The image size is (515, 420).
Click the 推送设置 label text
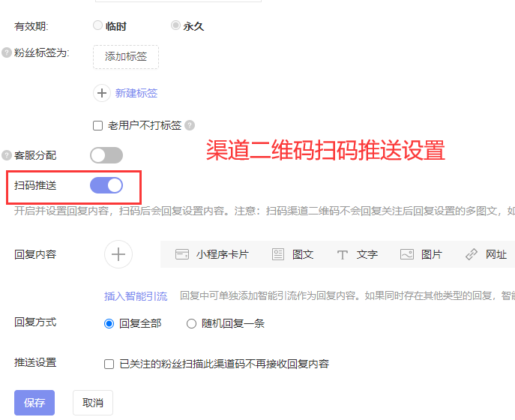35,362
